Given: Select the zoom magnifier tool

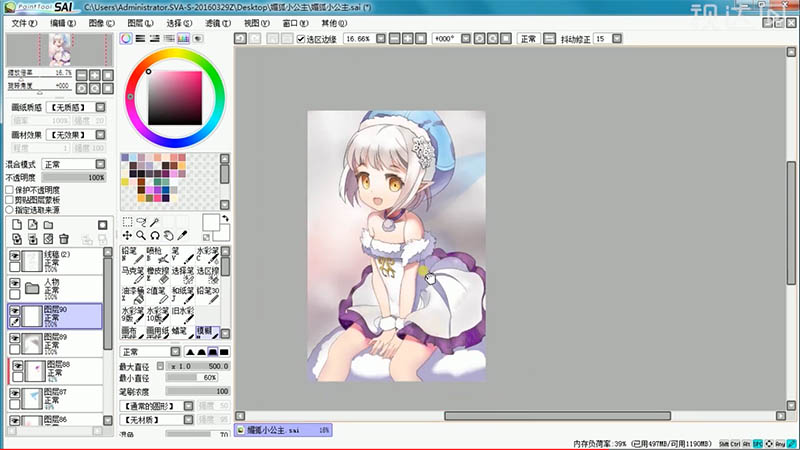Looking at the screenshot, I should pos(141,235).
